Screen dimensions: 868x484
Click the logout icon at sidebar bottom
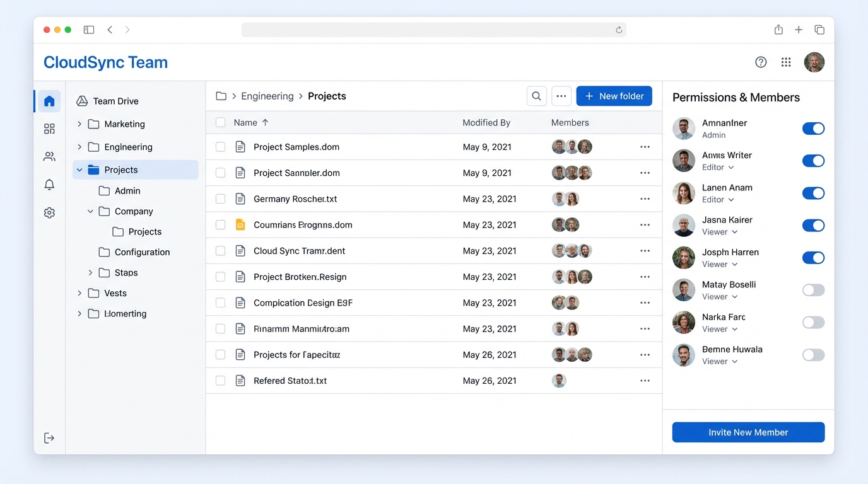49,438
